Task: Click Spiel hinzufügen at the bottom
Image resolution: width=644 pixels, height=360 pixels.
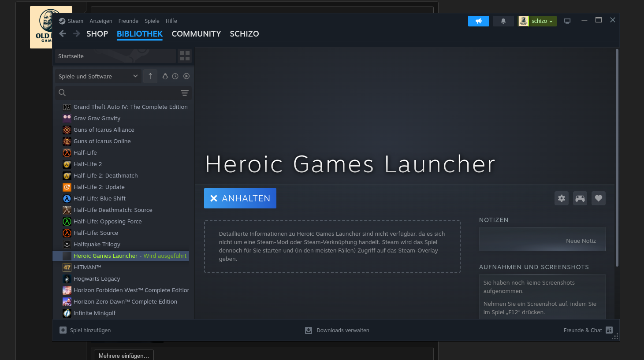Action: [85, 330]
